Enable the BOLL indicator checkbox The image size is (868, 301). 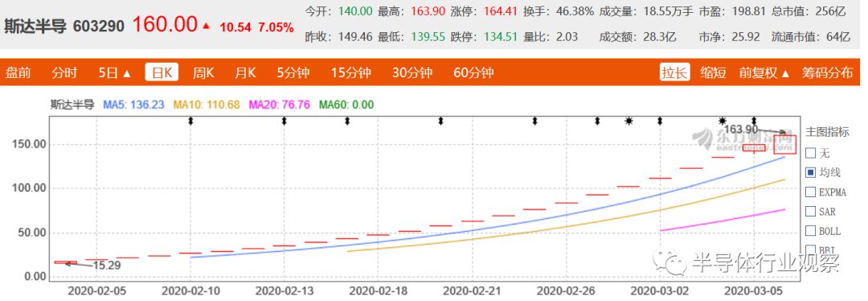coord(810,231)
